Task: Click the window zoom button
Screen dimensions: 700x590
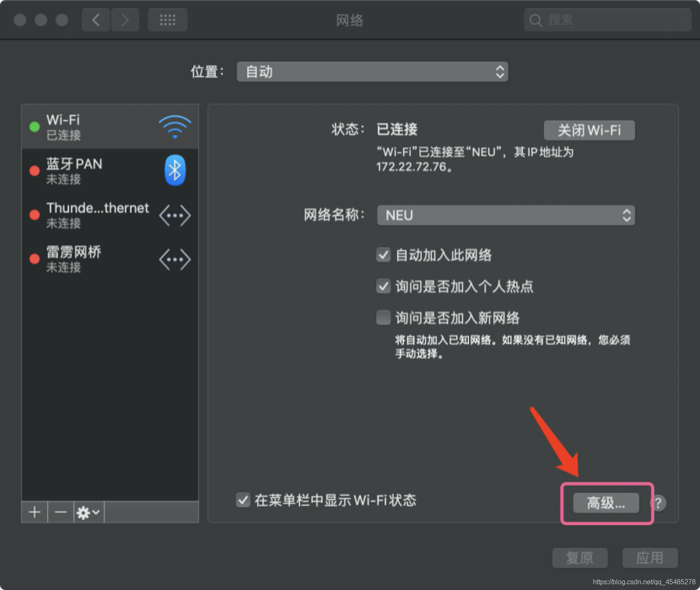Action: click(x=62, y=20)
